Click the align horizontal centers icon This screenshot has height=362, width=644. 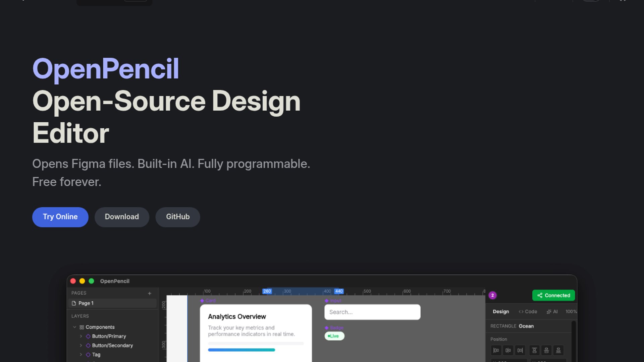[508, 350]
